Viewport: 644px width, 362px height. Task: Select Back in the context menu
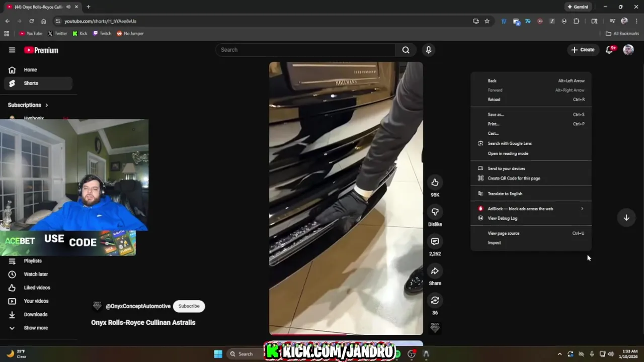(531, 81)
